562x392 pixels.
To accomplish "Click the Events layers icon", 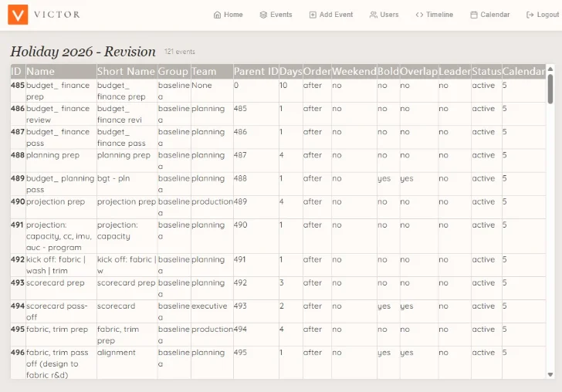I will tap(263, 15).
